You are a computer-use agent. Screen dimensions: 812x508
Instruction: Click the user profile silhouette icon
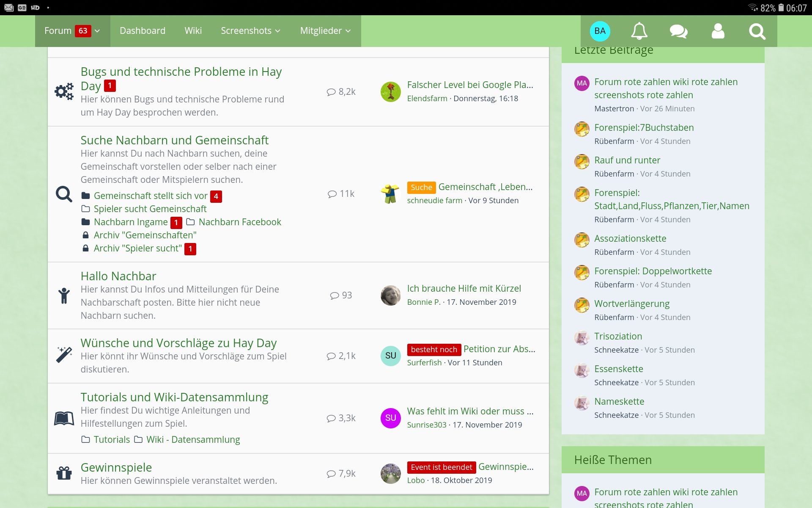pos(718,31)
